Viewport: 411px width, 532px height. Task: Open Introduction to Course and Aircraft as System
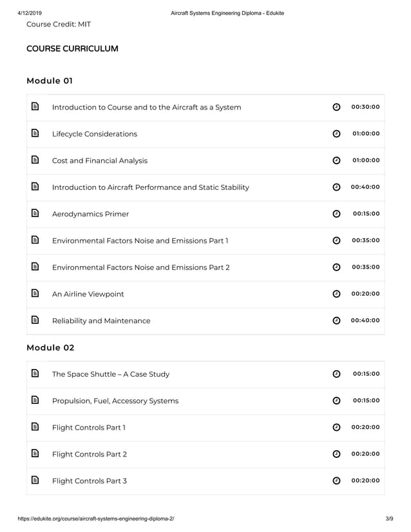click(x=146, y=107)
